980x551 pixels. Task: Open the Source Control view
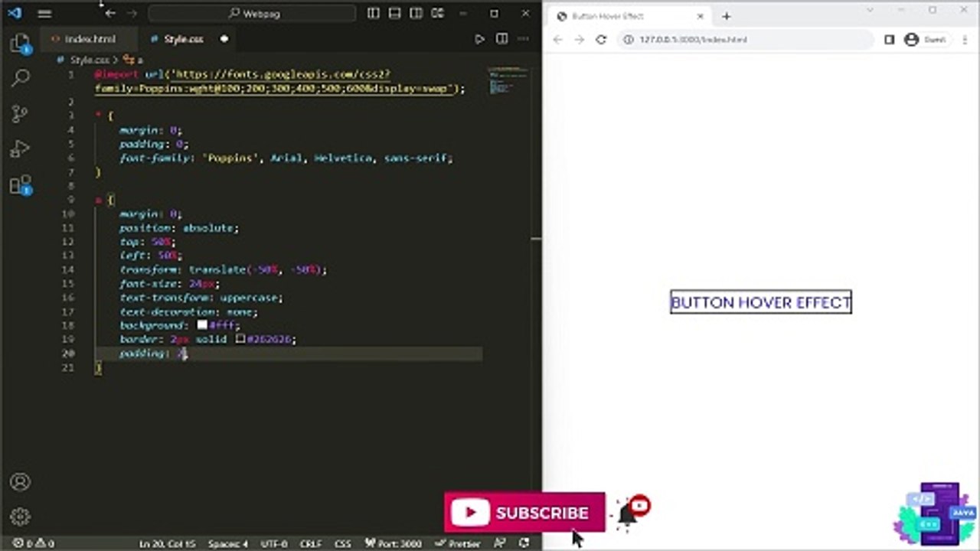pos(21,114)
